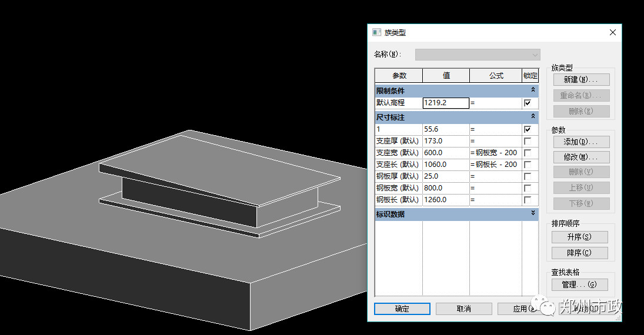Enable lock checkbox for 钢板宽
644x335 pixels.
coord(528,188)
